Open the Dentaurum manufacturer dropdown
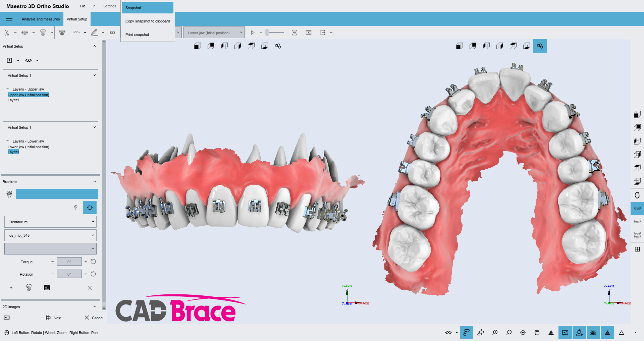This screenshot has width=644, height=341. tap(50, 222)
